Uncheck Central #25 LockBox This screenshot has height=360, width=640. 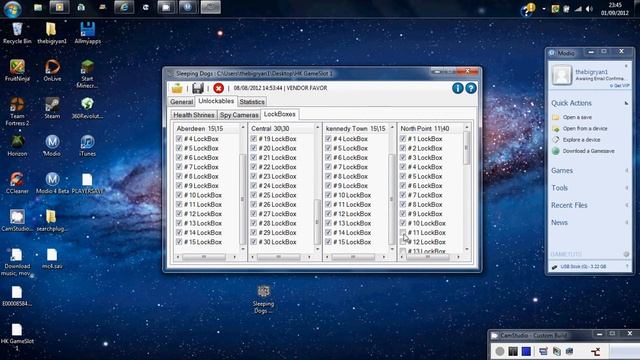point(253,195)
